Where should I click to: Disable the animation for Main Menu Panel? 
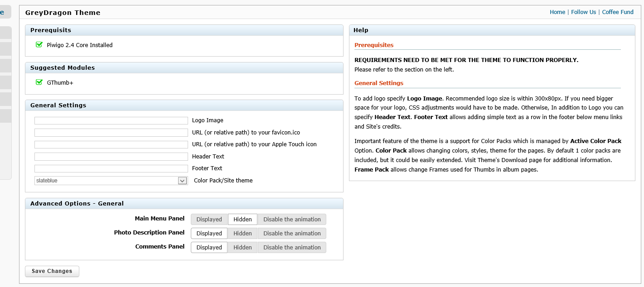coord(292,220)
